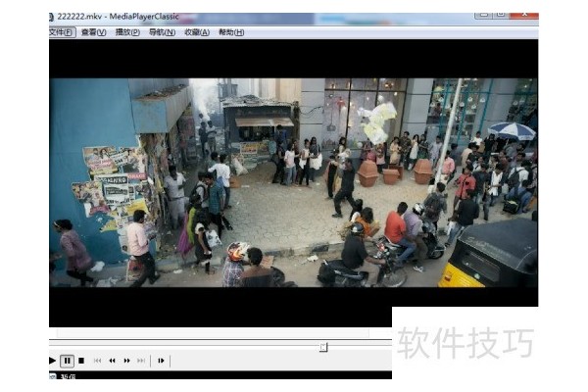This screenshot has width=588, height=392.
Task: Skip to the previous track
Action: (x=97, y=361)
